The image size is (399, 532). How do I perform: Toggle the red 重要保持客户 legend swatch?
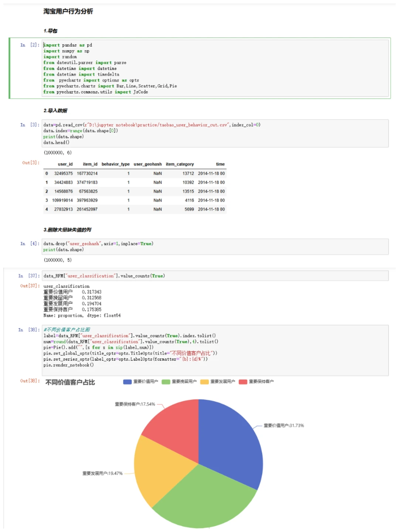pyautogui.click(x=243, y=382)
